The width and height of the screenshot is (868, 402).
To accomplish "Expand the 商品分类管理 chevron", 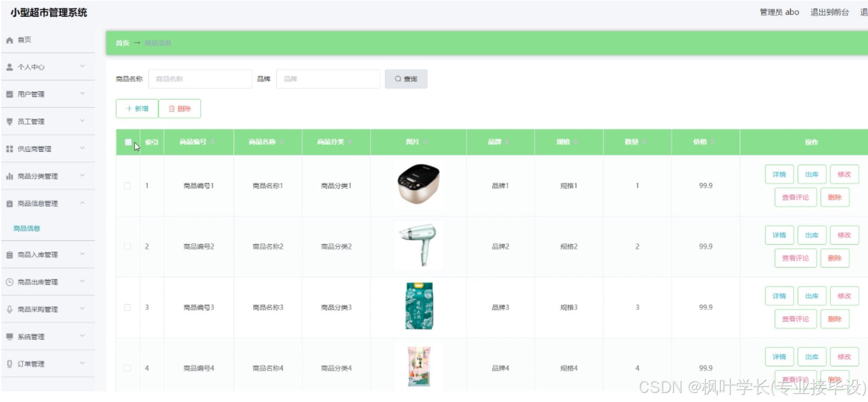I will click(x=82, y=175).
